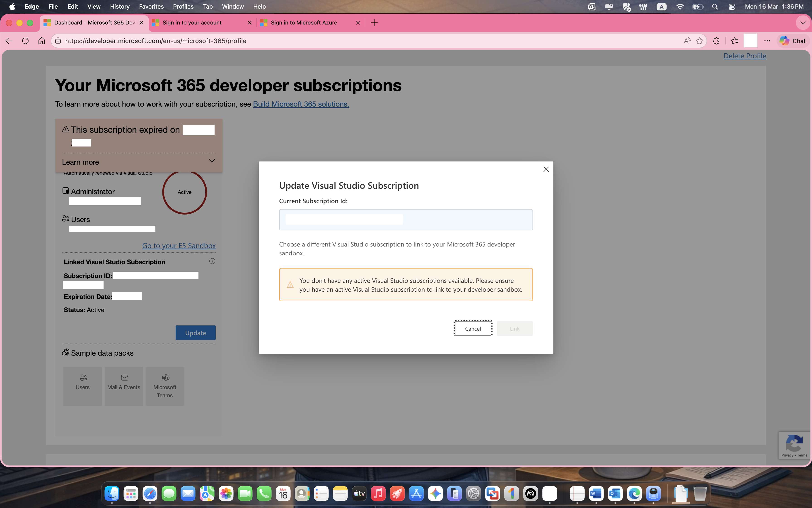The image size is (812, 508).
Task: Go back to the previous page
Action: 9,41
